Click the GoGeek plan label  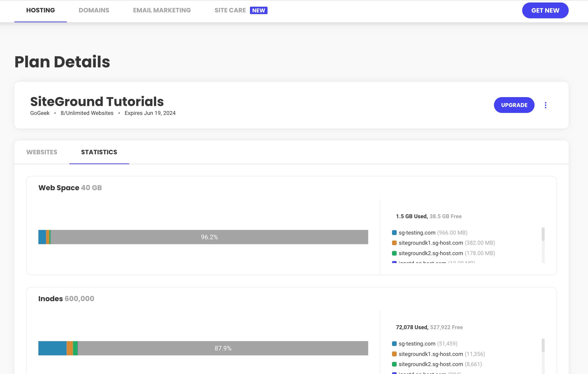pyautogui.click(x=40, y=113)
